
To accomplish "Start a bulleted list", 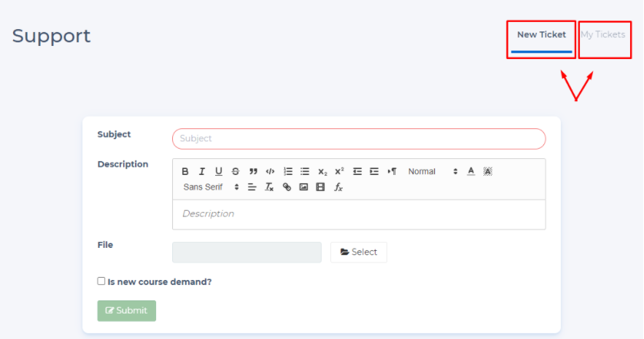I will click(305, 171).
